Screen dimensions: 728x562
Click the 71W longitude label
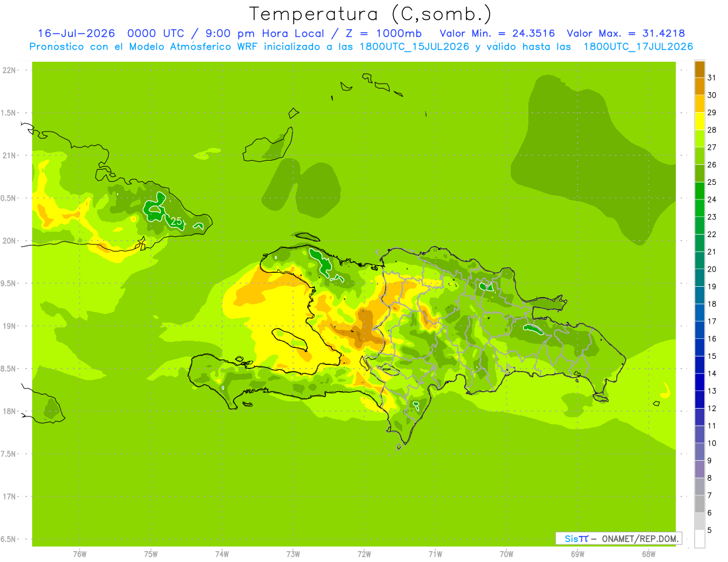435,554
